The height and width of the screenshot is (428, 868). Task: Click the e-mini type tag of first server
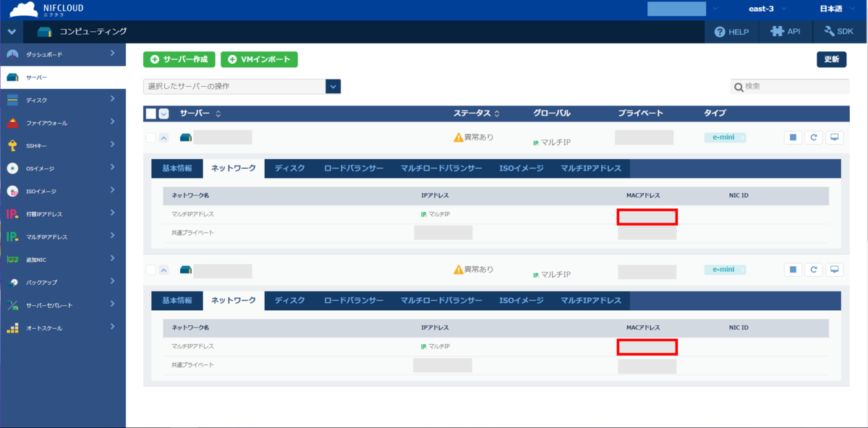[x=725, y=137]
